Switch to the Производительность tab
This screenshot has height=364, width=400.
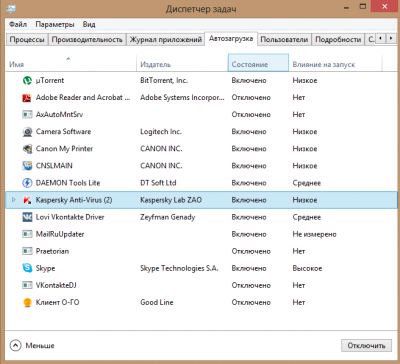87,39
